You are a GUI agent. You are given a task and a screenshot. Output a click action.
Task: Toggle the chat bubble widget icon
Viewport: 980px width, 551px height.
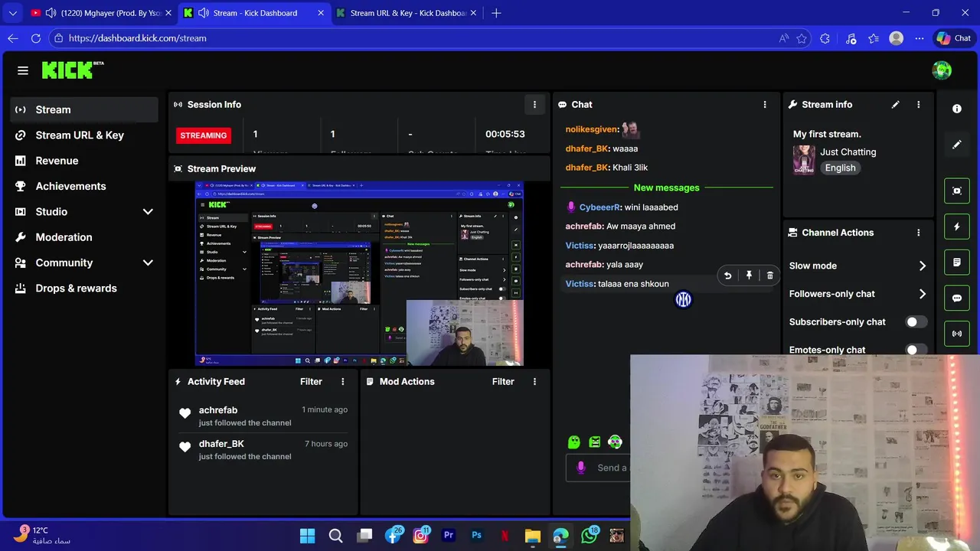pos(957,298)
